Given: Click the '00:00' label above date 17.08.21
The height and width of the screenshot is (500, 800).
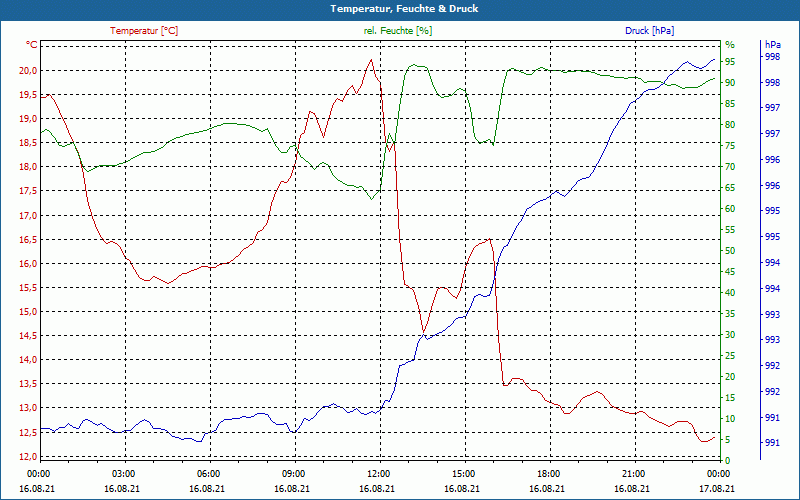Looking at the screenshot, I should (x=718, y=473).
